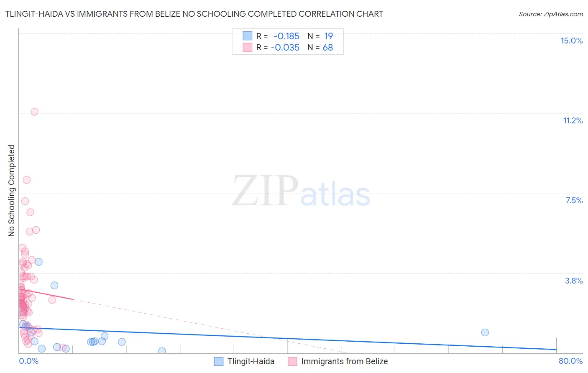Click the ZIPatlas watermark in chart center
This screenshot has width=588, height=373.
tap(301, 192)
